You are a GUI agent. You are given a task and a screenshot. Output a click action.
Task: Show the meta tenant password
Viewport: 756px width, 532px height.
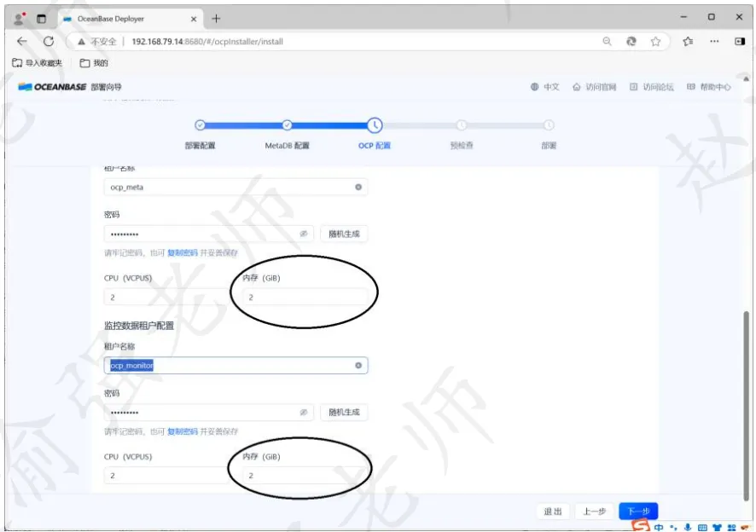[x=304, y=234]
